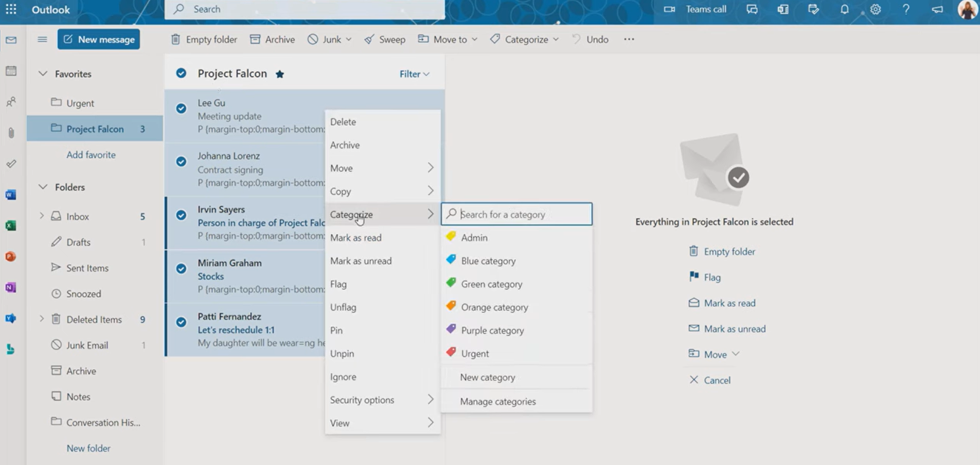Select Ignore in the context menu
Screen dimensions: 980x465
pyautogui.click(x=343, y=376)
